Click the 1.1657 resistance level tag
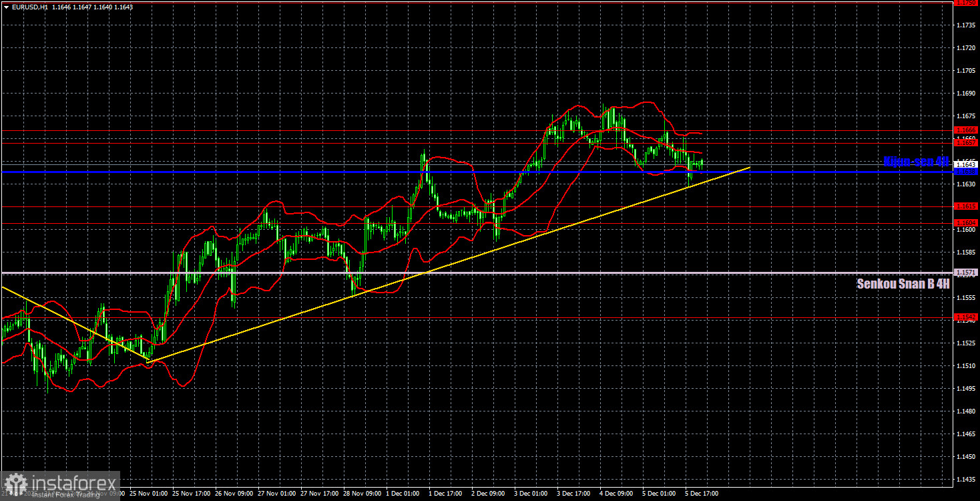Image resolution: width=980 pixels, height=501 pixels. click(965, 142)
